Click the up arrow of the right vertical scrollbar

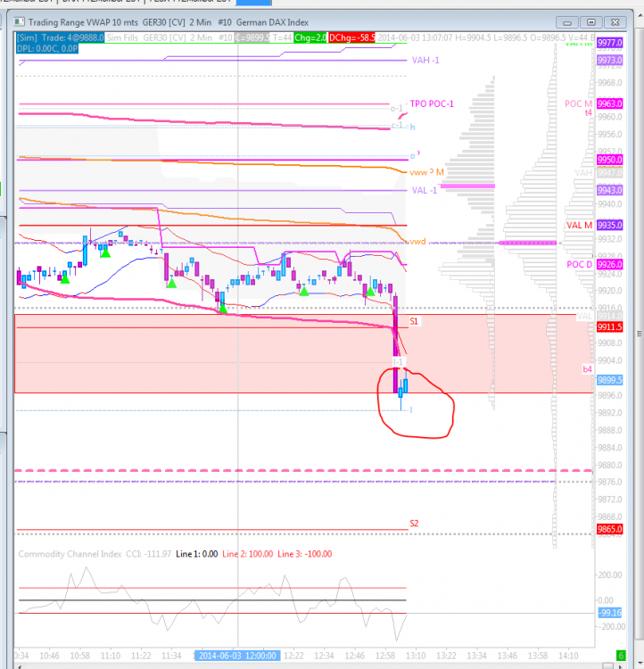640,15
